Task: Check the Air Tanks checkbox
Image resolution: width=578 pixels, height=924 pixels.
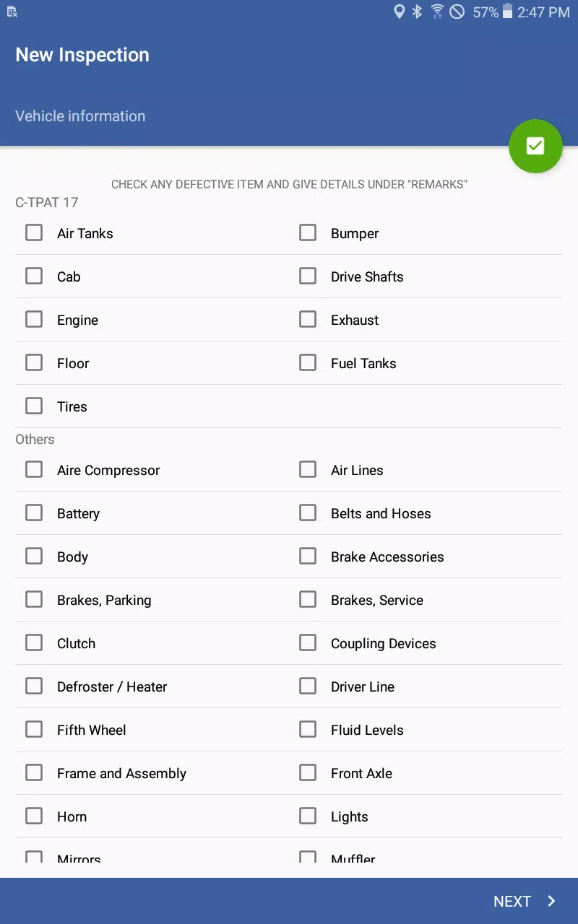Action: point(34,232)
